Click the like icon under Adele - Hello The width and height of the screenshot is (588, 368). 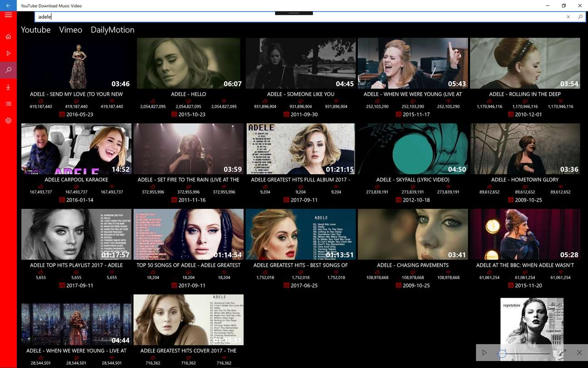tap(153, 101)
